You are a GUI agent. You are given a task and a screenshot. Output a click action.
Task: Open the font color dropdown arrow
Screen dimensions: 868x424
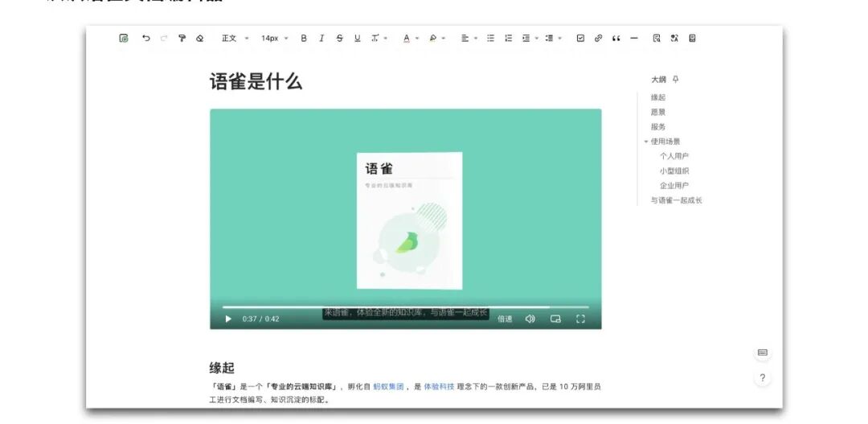(x=417, y=39)
